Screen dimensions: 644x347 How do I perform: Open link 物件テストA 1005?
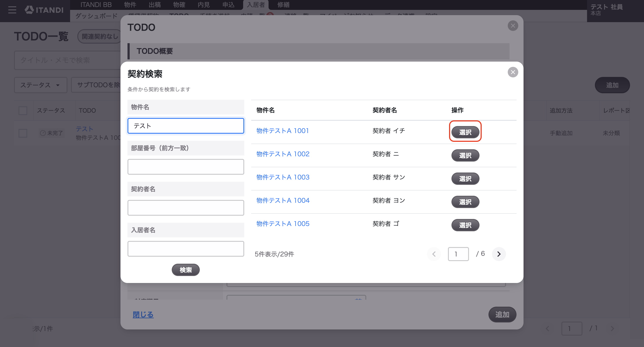tap(283, 224)
